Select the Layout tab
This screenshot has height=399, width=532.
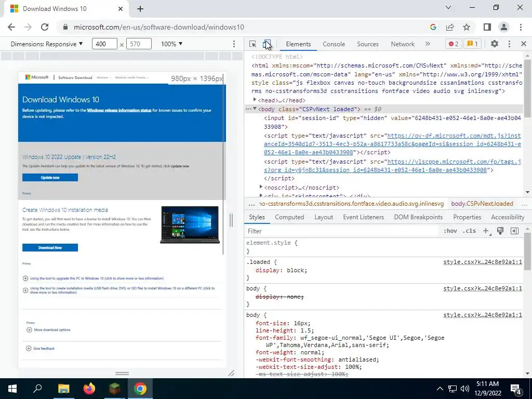pyautogui.click(x=324, y=217)
